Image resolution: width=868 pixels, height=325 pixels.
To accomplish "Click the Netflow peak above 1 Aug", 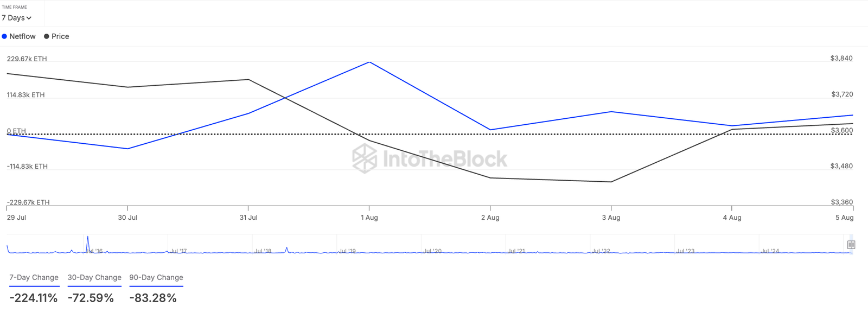I will [x=369, y=62].
